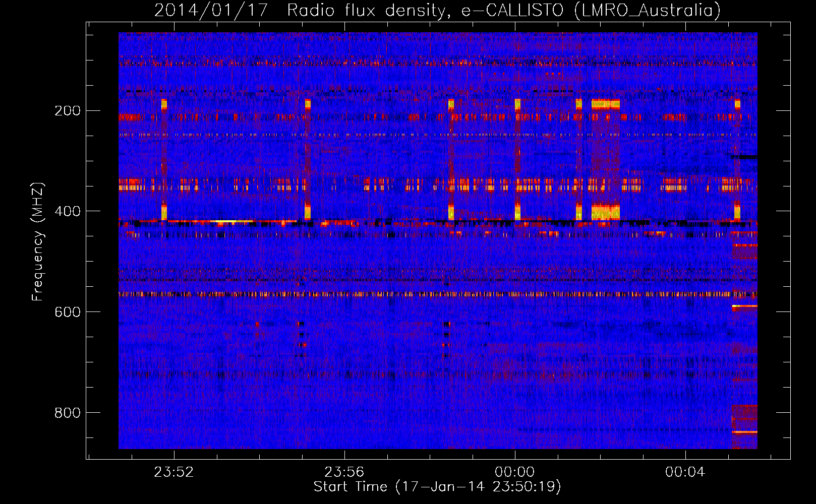Click the 200 frequency tick label

pyautogui.click(x=68, y=110)
